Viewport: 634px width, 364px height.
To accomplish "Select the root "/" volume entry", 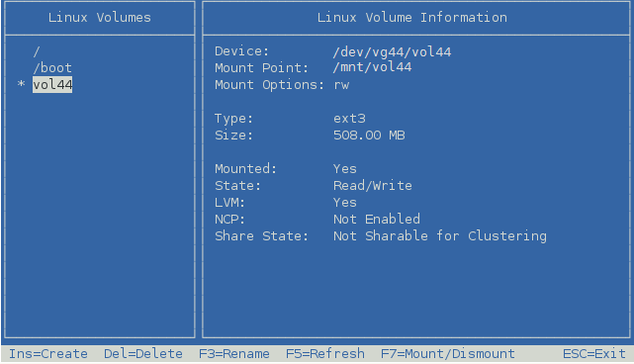I will click(37, 51).
